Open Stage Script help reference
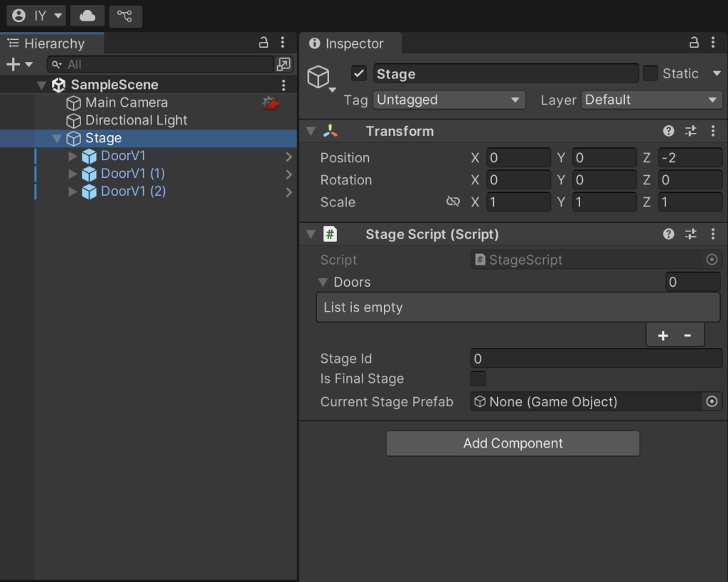Image resolution: width=728 pixels, height=582 pixels. click(668, 234)
